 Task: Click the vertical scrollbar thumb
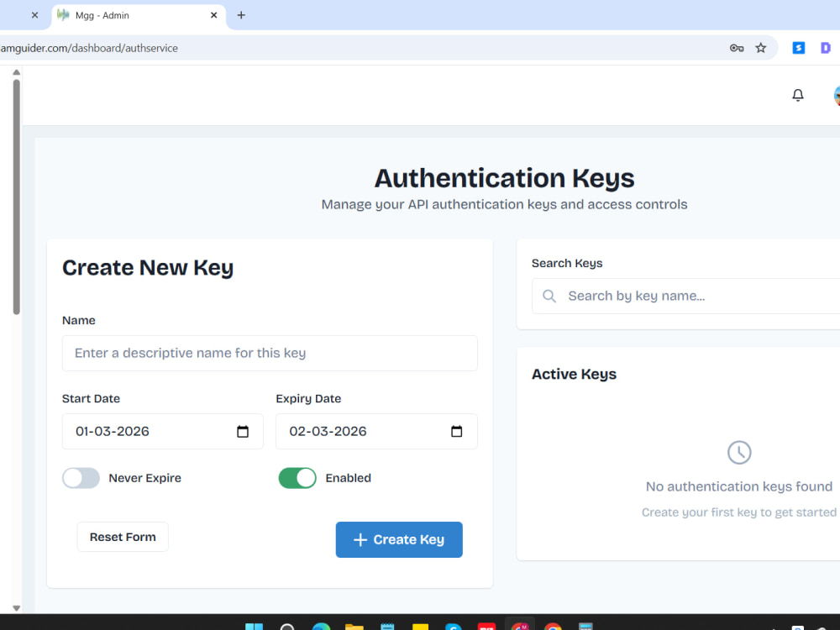[x=17, y=197]
